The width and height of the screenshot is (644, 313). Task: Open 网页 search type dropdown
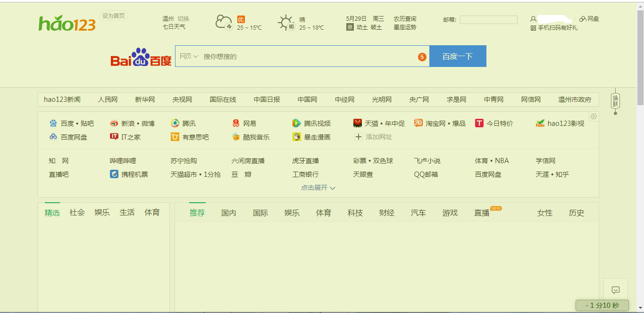(189, 57)
